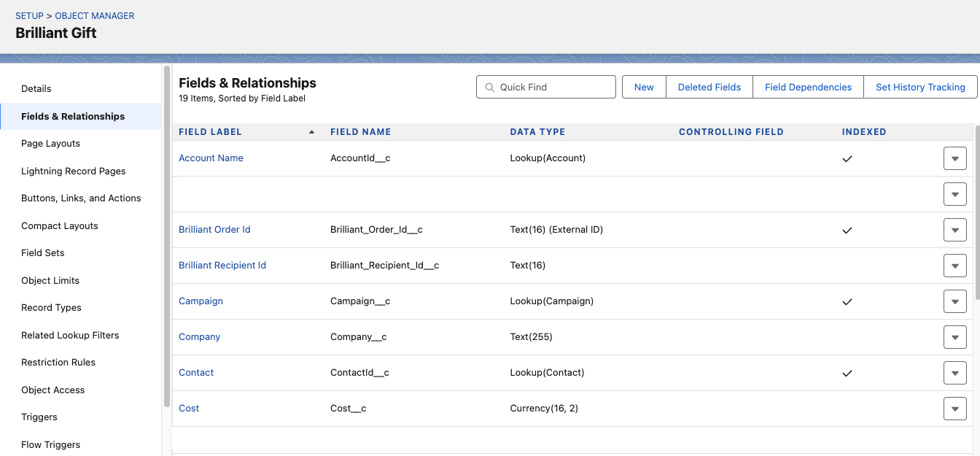Expand the Cost field row actions menu
The width and height of the screenshot is (980, 456).
954,409
